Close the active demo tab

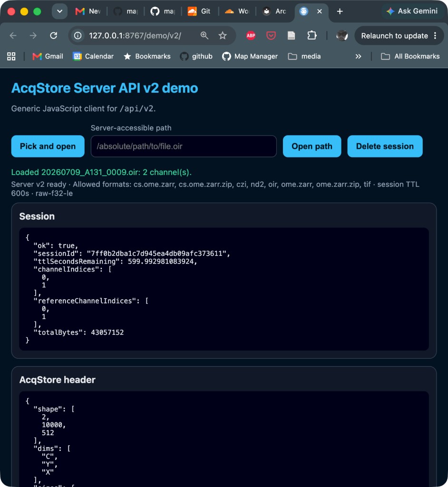pyautogui.click(x=320, y=11)
